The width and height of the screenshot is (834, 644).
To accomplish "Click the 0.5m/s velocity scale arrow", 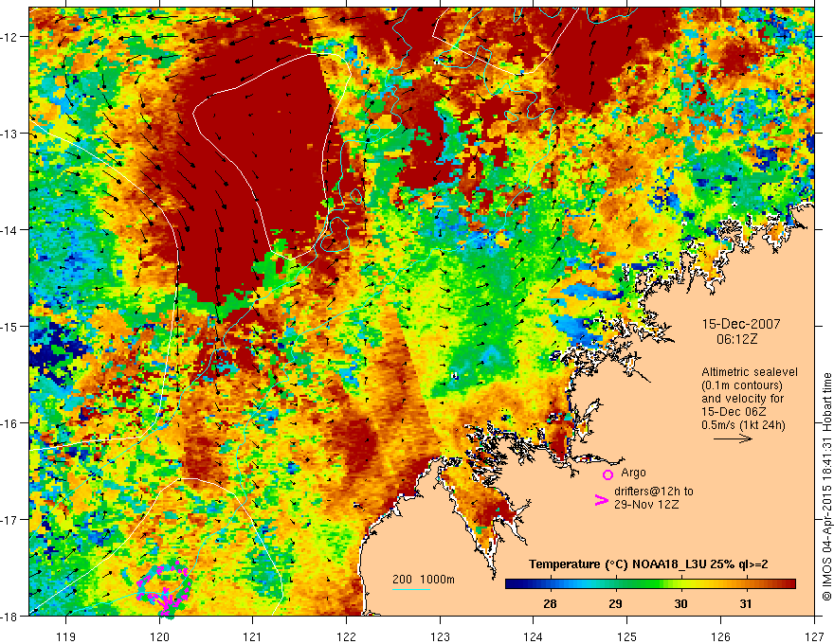I will 733,438.
